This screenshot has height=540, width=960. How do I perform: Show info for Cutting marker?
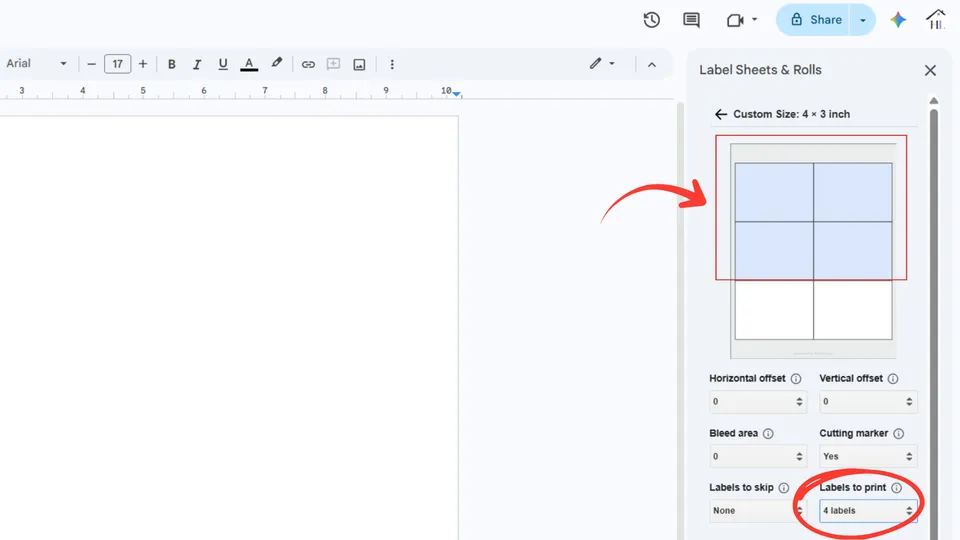(x=898, y=433)
